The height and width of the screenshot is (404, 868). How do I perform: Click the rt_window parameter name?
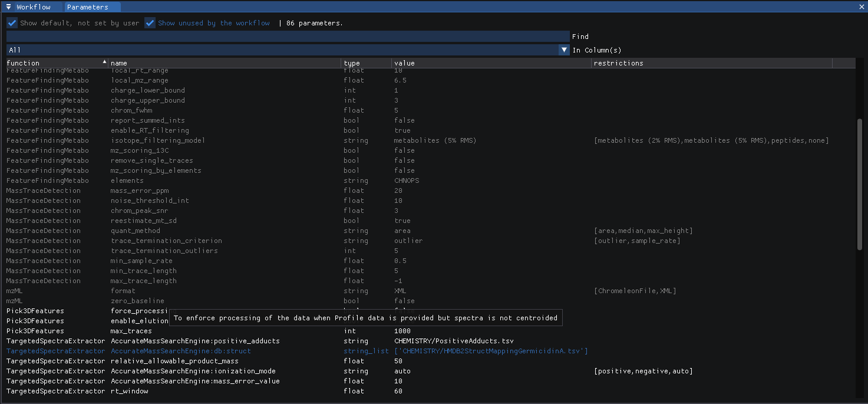[129, 391]
